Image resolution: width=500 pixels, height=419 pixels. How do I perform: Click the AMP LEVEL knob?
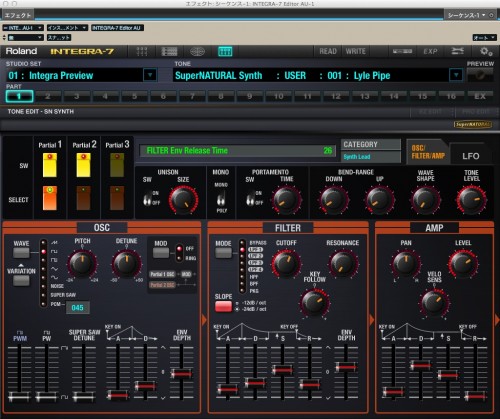coord(463,263)
